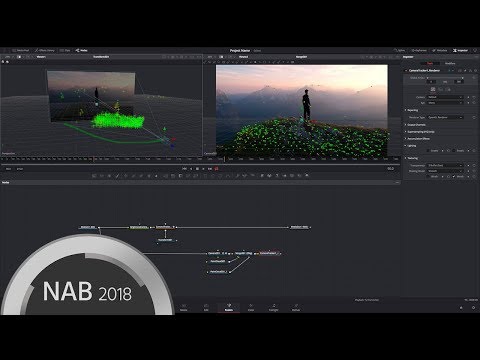This screenshot has width=480, height=360.
Task: Select the MediaIn node in node graph
Action: [88, 227]
